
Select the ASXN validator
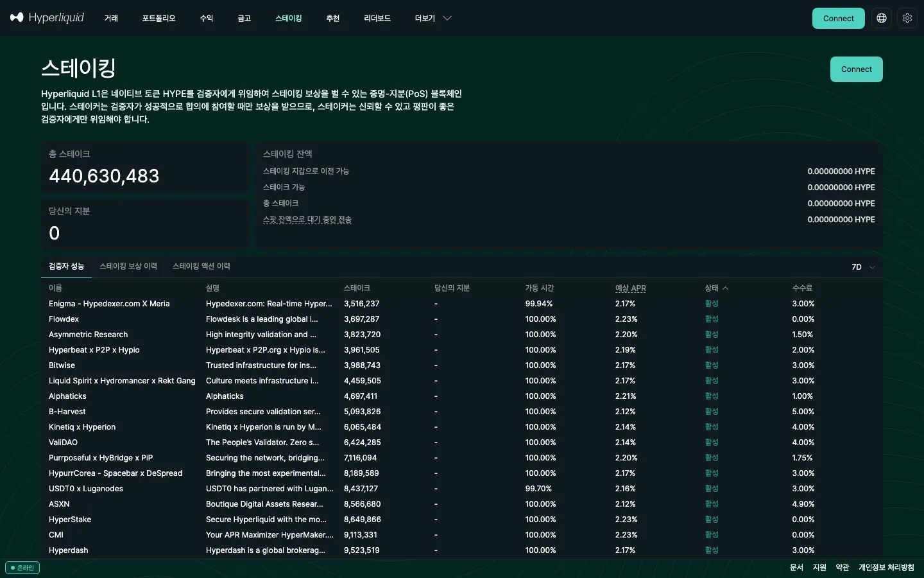[x=59, y=504]
